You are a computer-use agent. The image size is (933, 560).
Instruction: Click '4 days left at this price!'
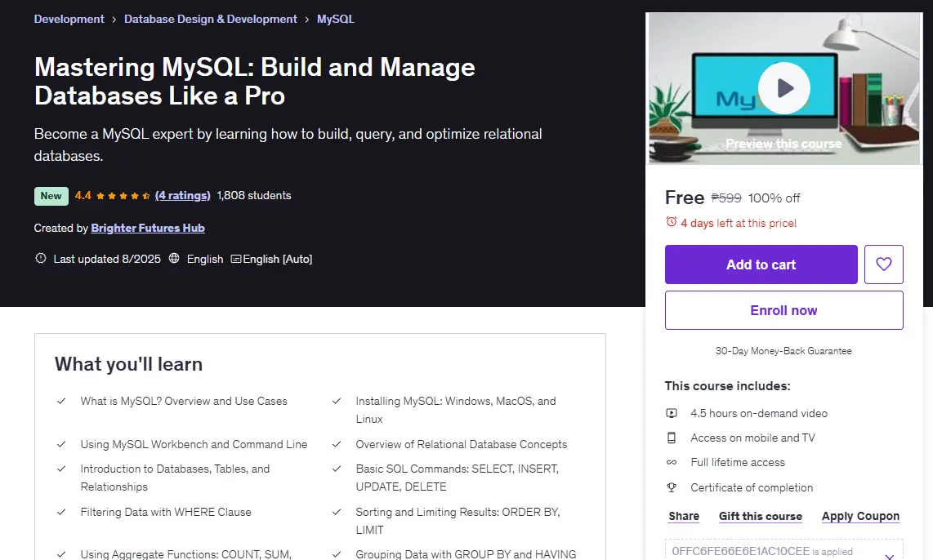[739, 223]
